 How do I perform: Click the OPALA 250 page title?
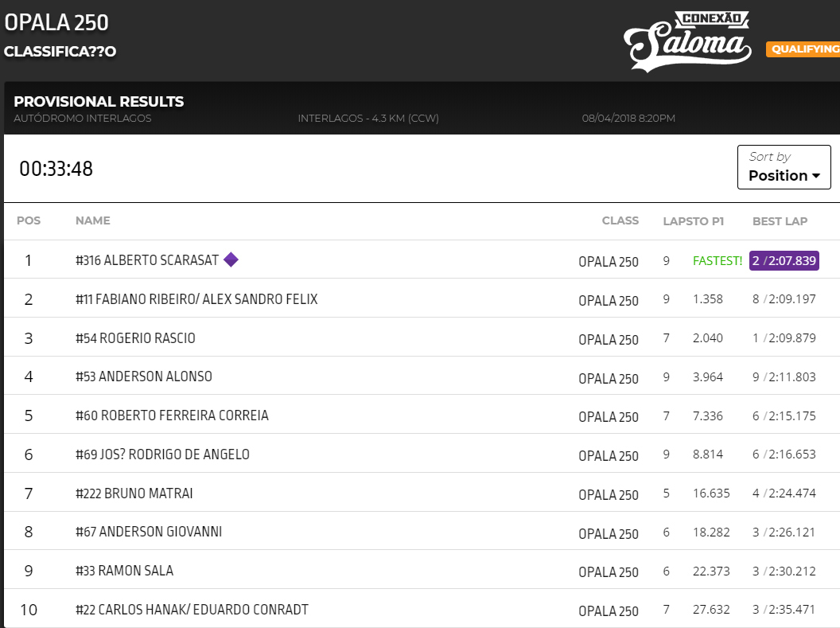(x=56, y=22)
